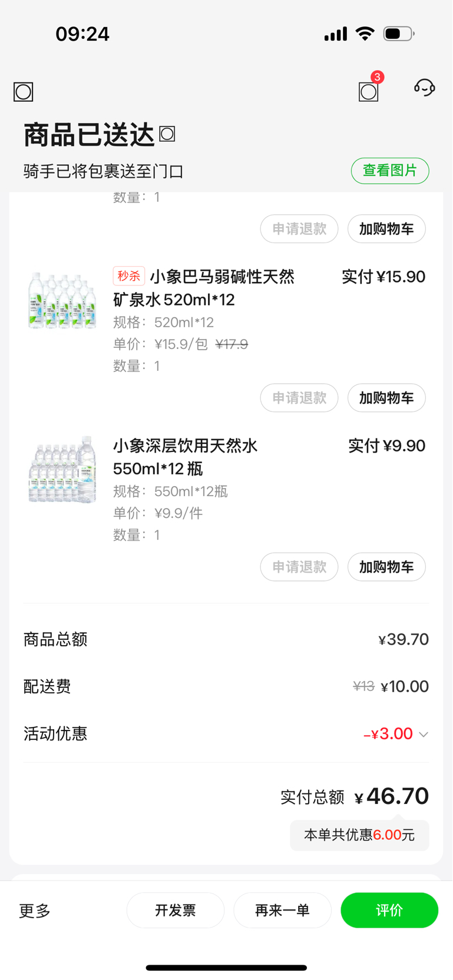Tap the top-left corner icon
This screenshot has height=980, width=453.
(24, 92)
